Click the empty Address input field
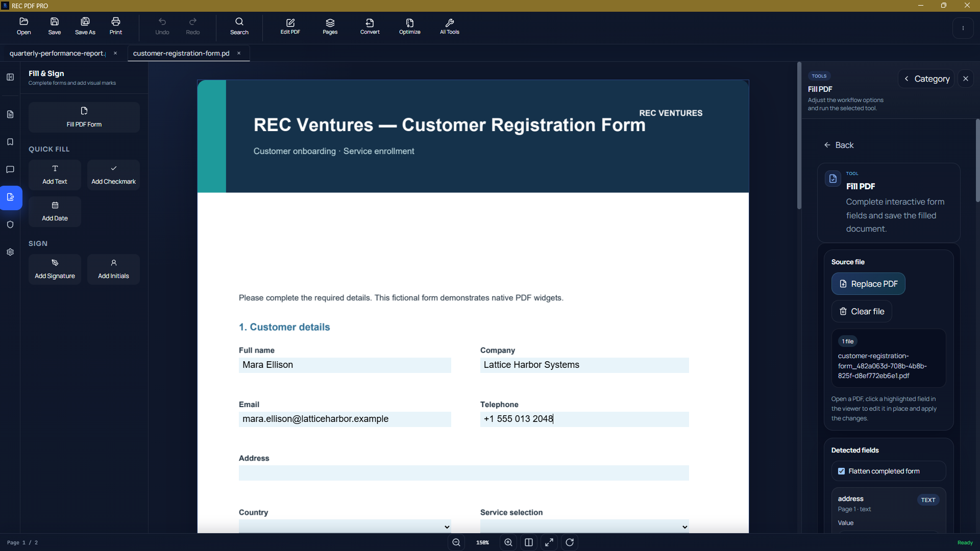Viewport: 980px width, 551px height. (x=464, y=473)
